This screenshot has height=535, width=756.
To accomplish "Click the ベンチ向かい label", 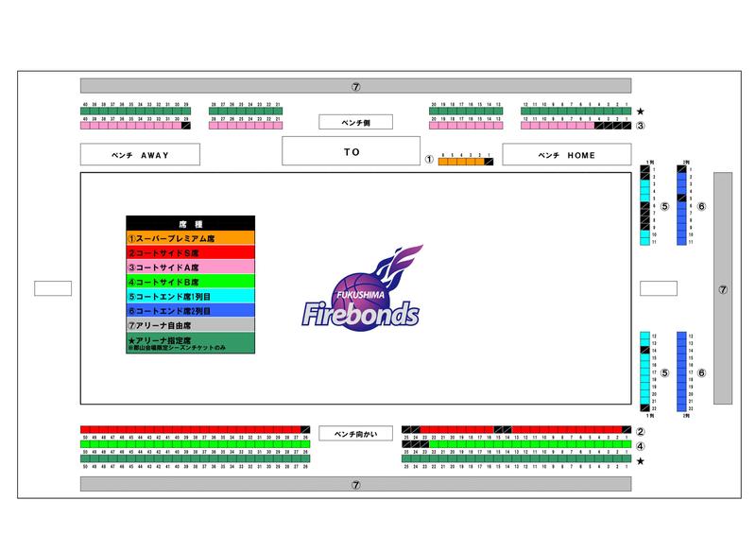I will pos(356,433).
